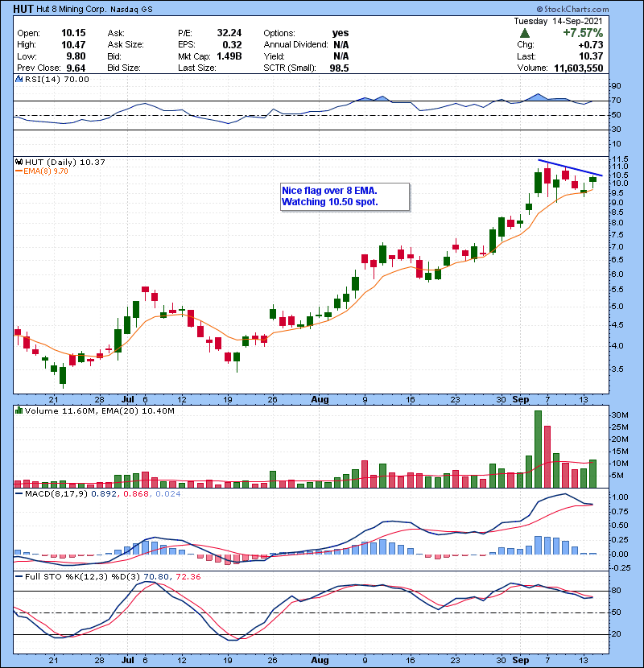Click the 30M volume axis label
Viewport: 644px width, 668px height.
tap(620, 415)
